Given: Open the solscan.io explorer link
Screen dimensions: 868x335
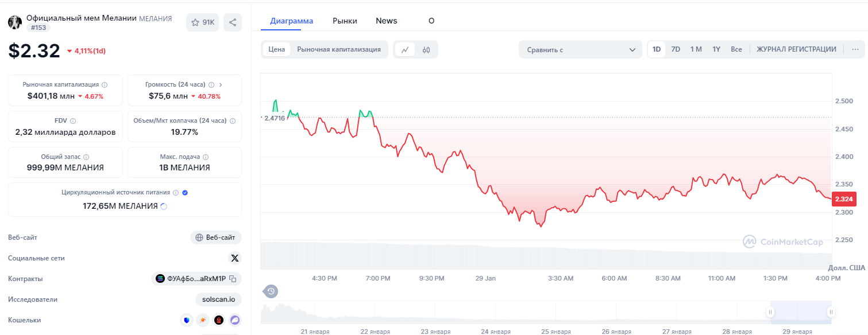Looking at the screenshot, I should pos(218,299).
